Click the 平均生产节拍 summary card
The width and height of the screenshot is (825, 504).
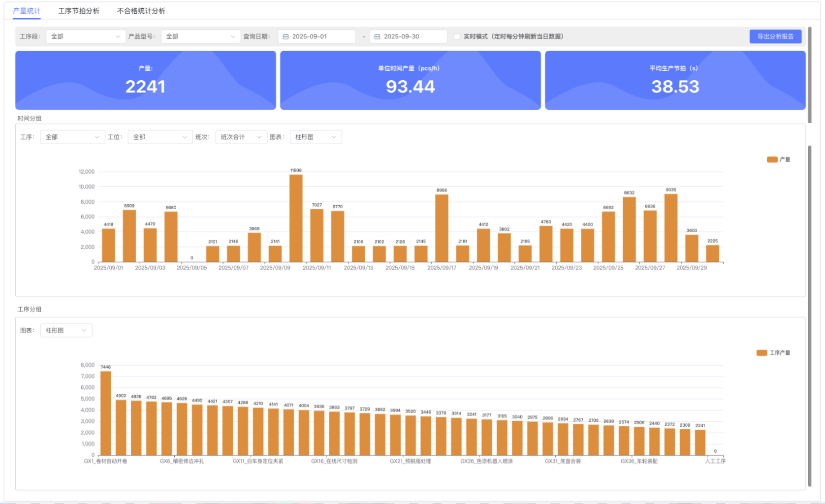point(675,80)
